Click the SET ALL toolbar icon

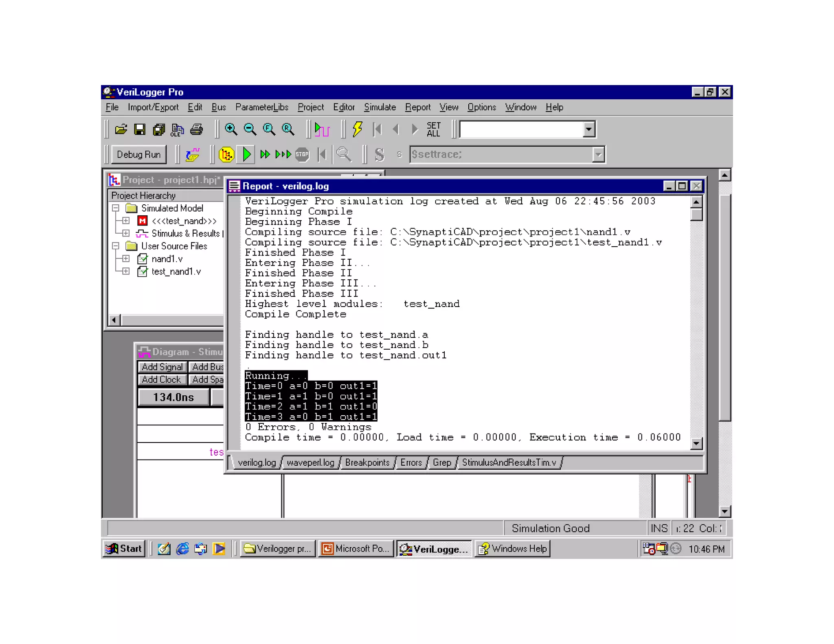point(433,130)
